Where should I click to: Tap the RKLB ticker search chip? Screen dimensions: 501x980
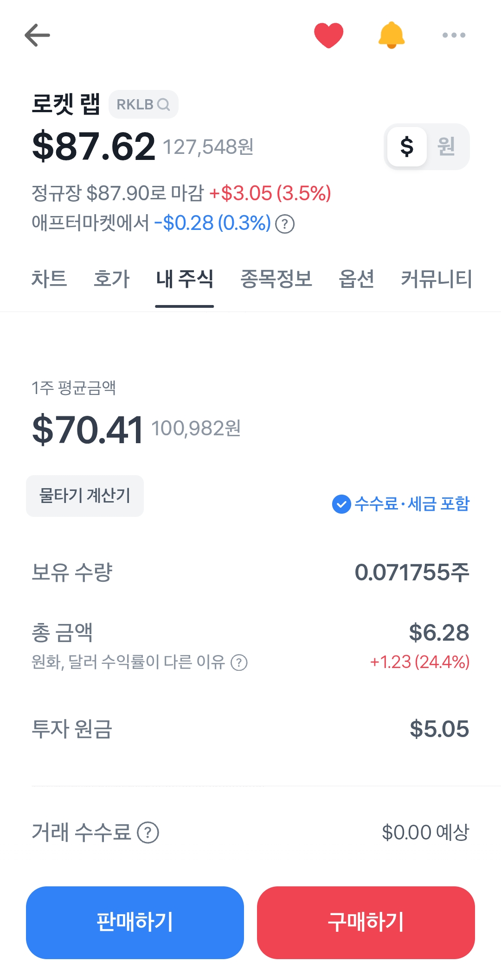pyautogui.click(x=143, y=104)
